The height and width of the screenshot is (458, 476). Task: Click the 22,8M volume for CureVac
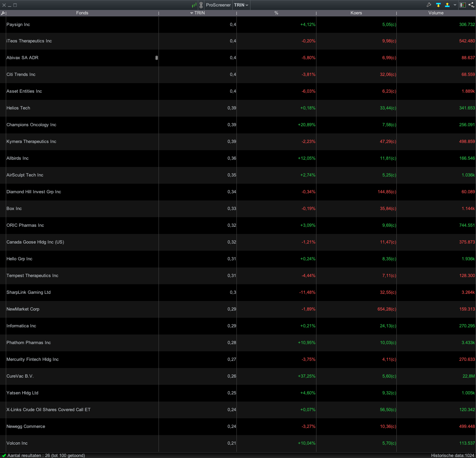point(469,376)
